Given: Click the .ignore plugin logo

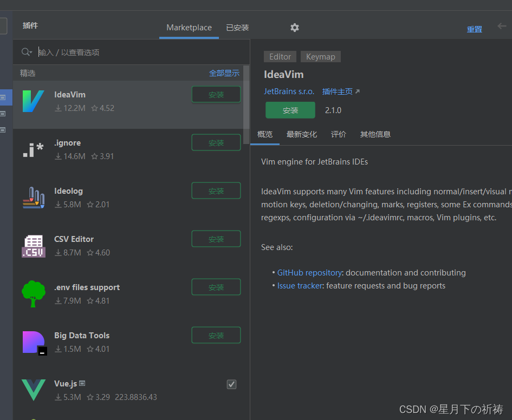Looking at the screenshot, I should tap(33, 150).
